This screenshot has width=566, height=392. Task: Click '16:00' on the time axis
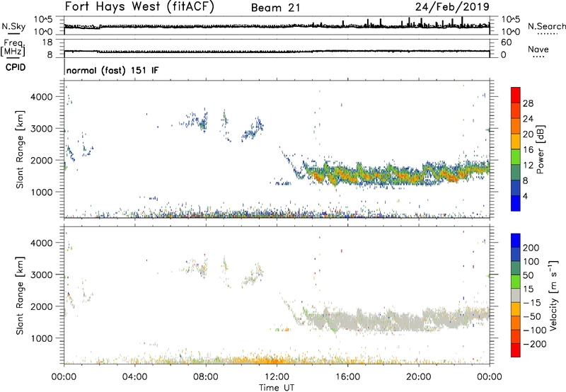click(x=347, y=377)
